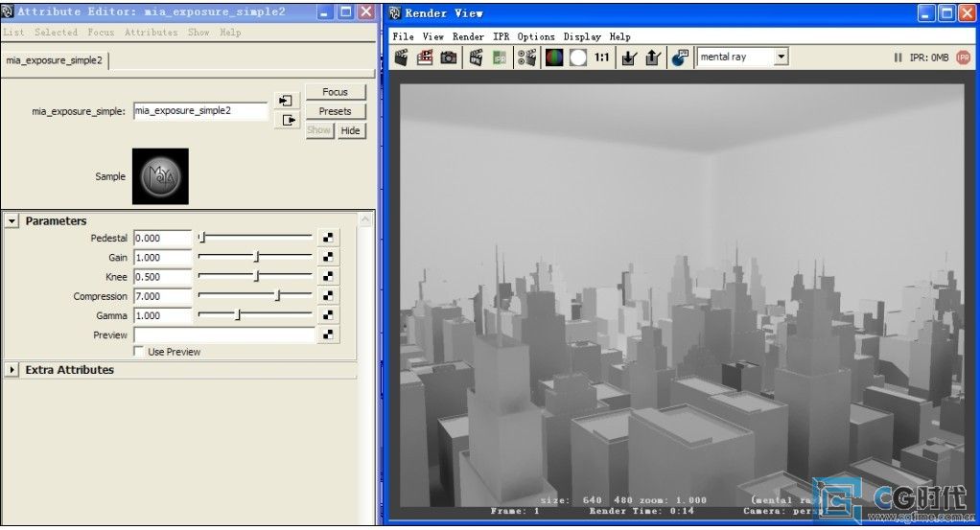The height and width of the screenshot is (530, 980).
Task: Click the Remove Image up-arrow icon
Action: point(653,58)
